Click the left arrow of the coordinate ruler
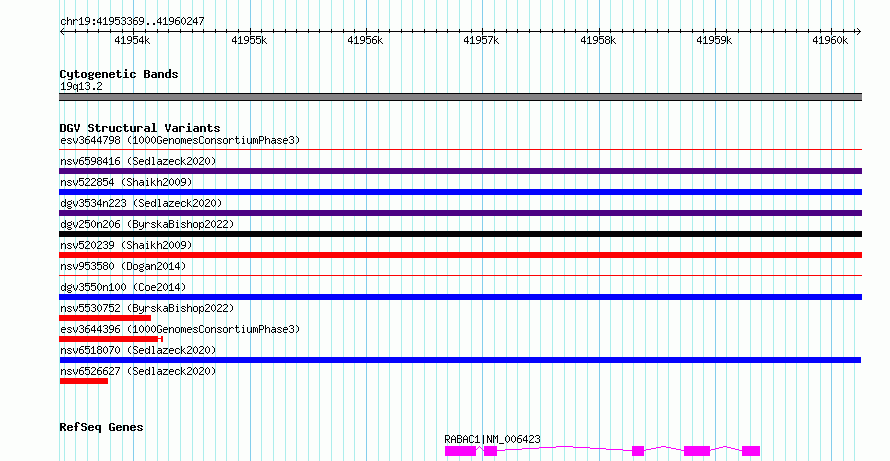Viewport: 890px width, 461px height. click(x=62, y=32)
